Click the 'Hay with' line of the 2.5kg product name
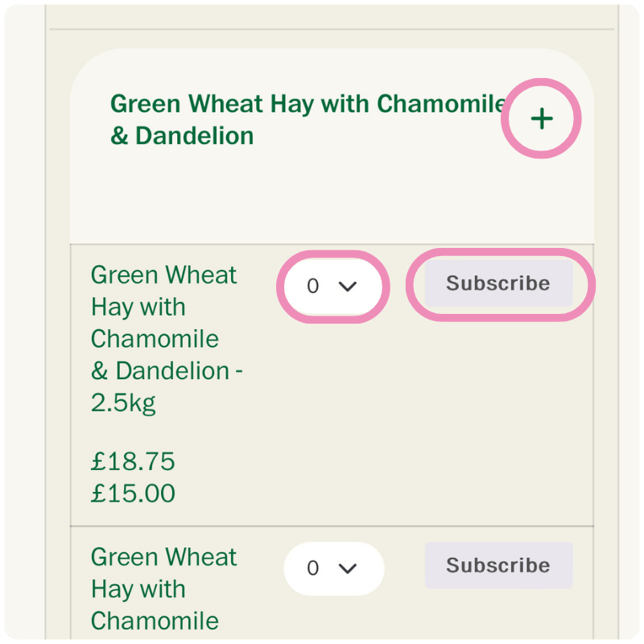 (x=138, y=307)
